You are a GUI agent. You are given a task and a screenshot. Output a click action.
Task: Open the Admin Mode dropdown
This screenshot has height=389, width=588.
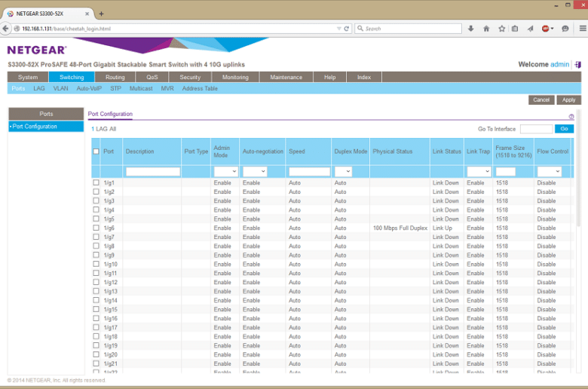tap(225, 171)
